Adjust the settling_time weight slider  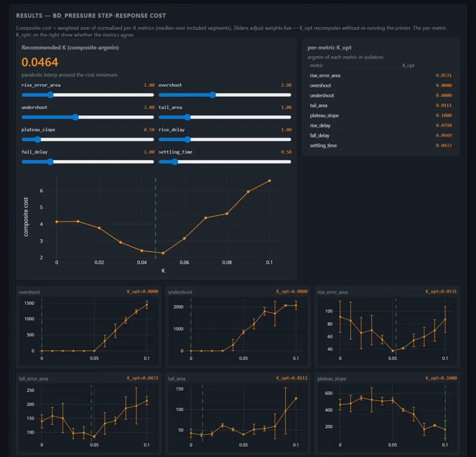225,161
